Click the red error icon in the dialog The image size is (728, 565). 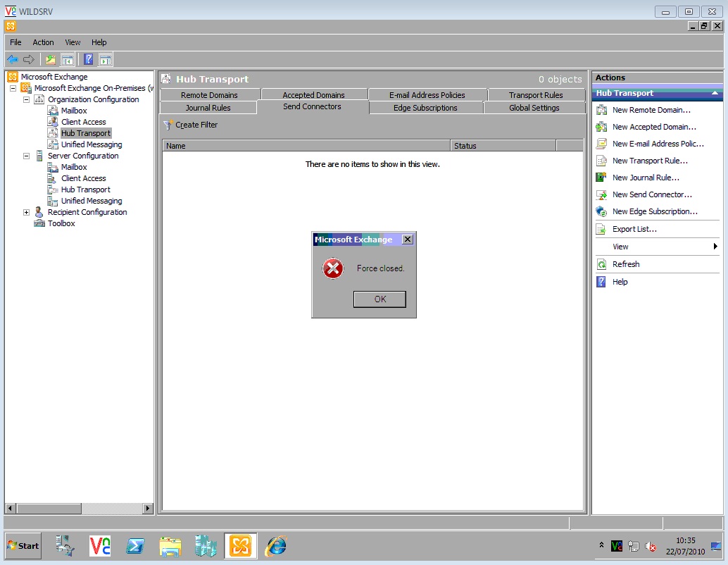[333, 268]
